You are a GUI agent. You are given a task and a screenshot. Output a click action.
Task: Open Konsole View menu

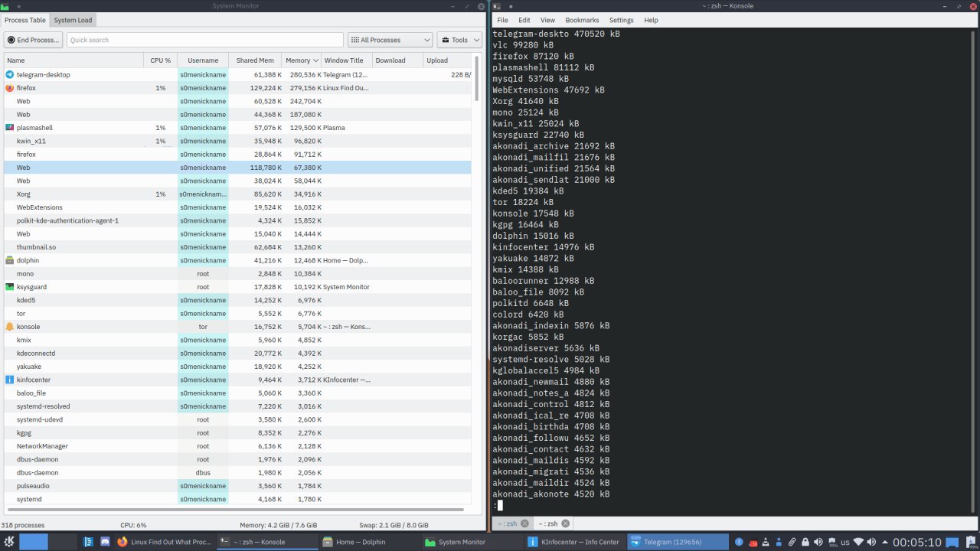click(x=547, y=20)
